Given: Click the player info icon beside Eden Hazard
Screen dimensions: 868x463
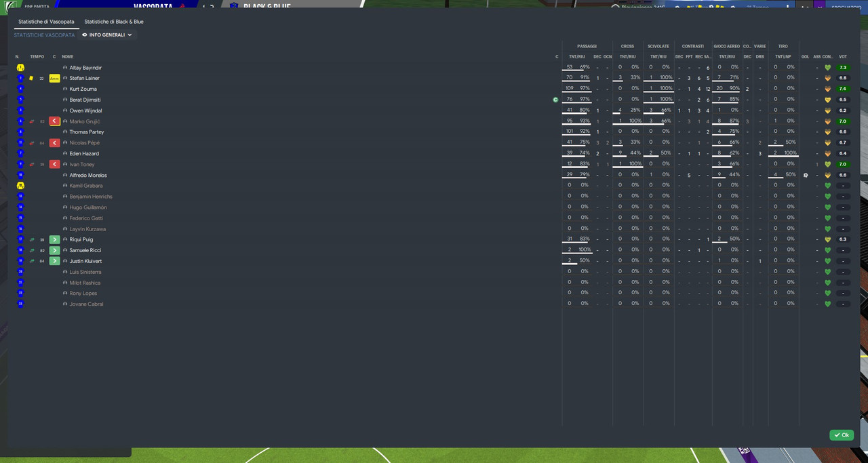Looking at the screenshot, I should 65,154.
